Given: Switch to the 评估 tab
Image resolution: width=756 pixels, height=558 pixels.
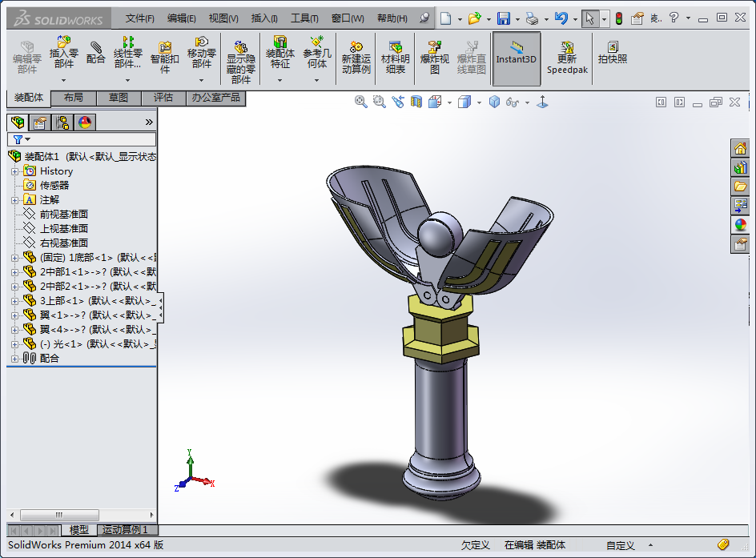Looking at the screenshot, I should pyautogui.click(x=163, y=98).
